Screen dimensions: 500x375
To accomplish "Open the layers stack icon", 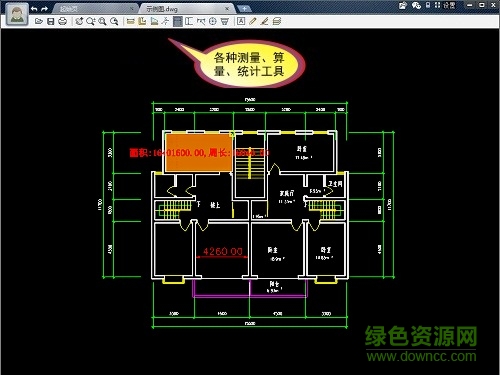I will [277, 22].
